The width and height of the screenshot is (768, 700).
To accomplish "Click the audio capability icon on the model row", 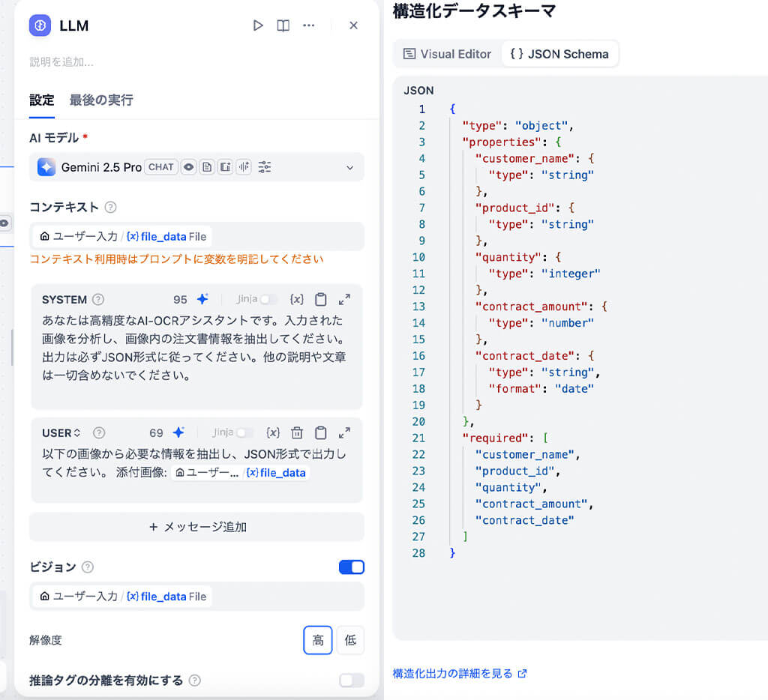I will click(244, 167).
